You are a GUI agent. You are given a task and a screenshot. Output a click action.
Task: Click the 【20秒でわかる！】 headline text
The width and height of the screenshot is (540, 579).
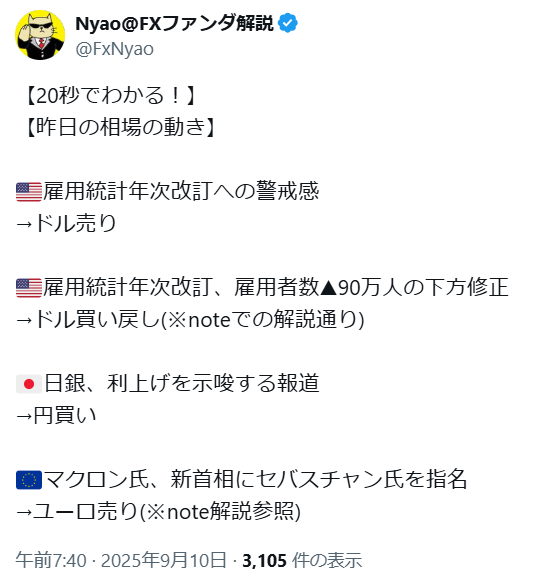[110, 95]
